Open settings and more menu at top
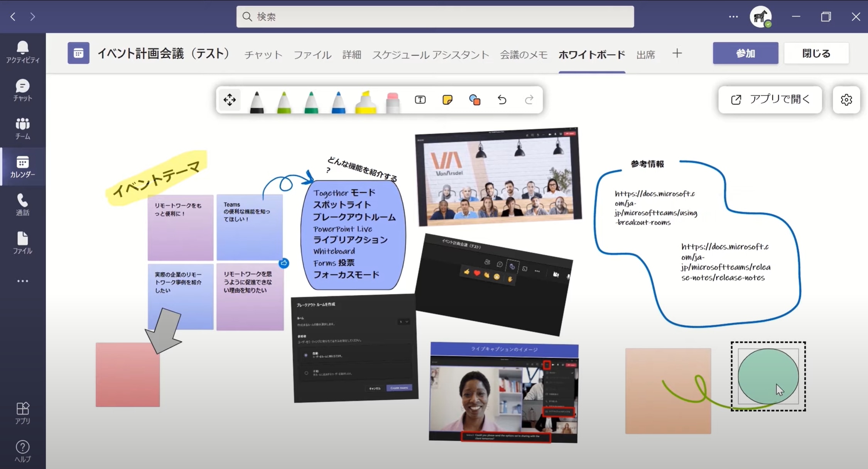The image size is (868, 469). click(733, 17)
